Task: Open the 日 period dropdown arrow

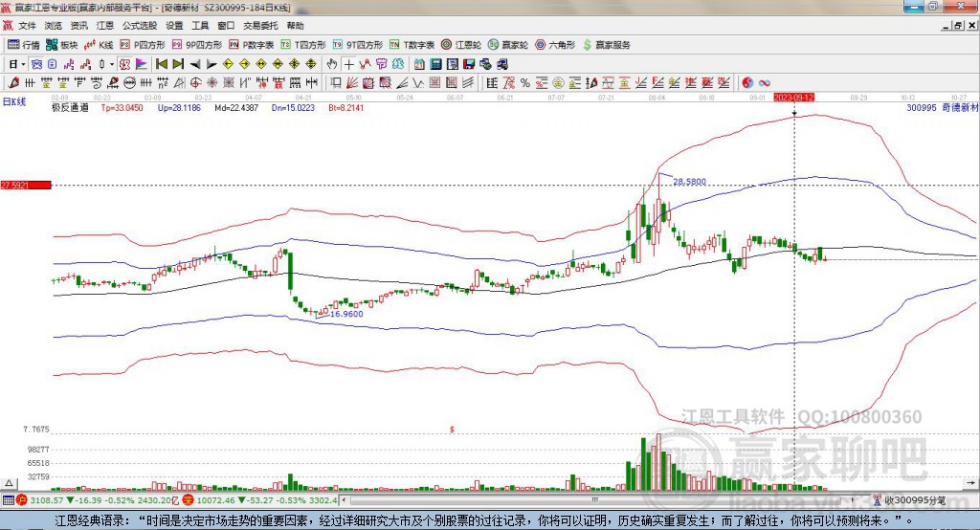Action: (x=23, y=64)
